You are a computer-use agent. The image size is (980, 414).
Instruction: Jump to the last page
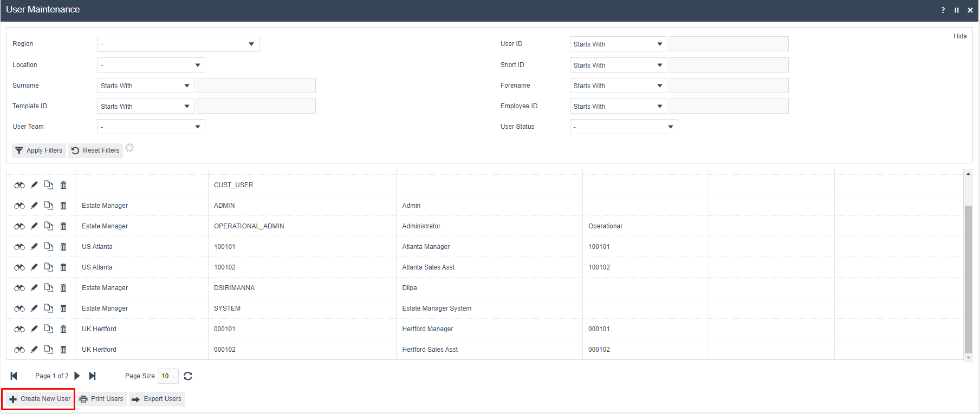(92, 376)
